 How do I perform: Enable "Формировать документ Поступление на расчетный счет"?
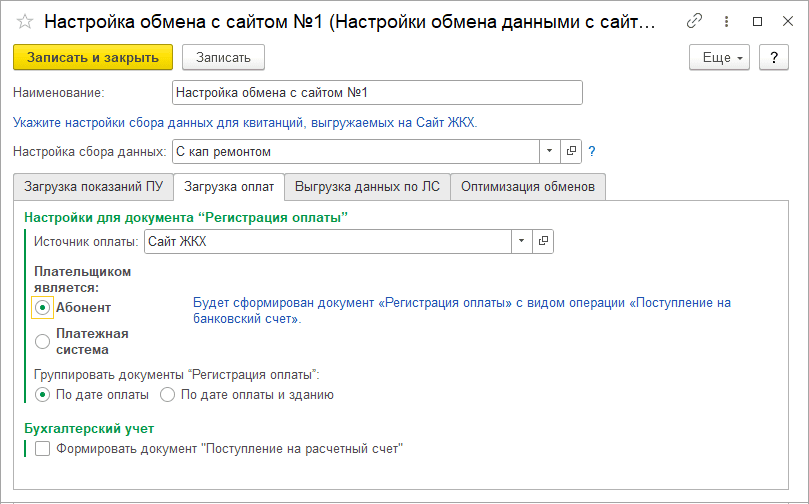pyautogui.click(x=42, y=449)
